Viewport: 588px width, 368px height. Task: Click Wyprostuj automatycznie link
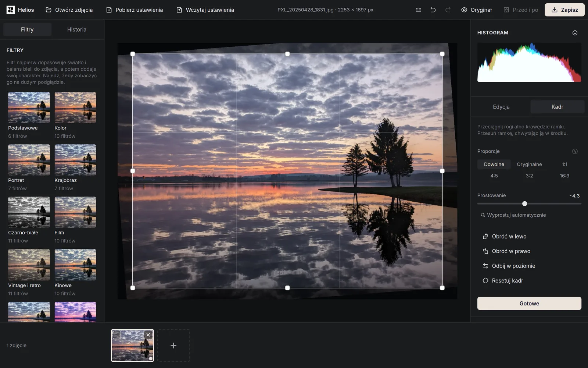[x=513, y=215]
